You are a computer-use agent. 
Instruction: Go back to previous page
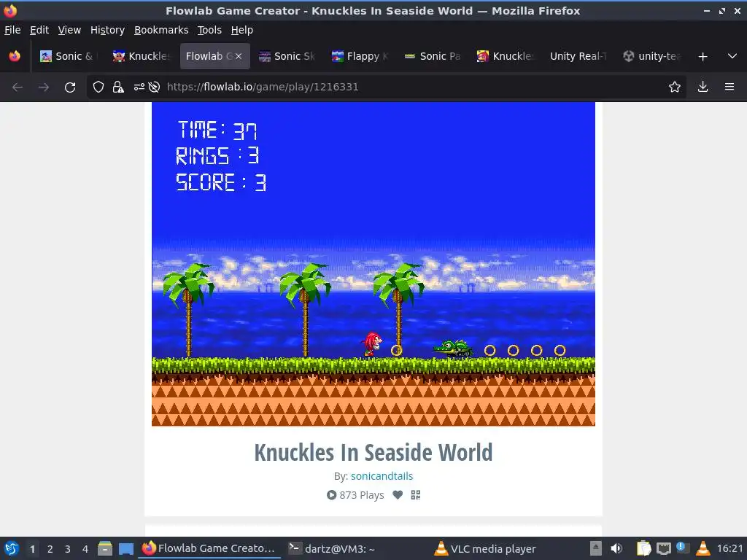coord(18,87)
